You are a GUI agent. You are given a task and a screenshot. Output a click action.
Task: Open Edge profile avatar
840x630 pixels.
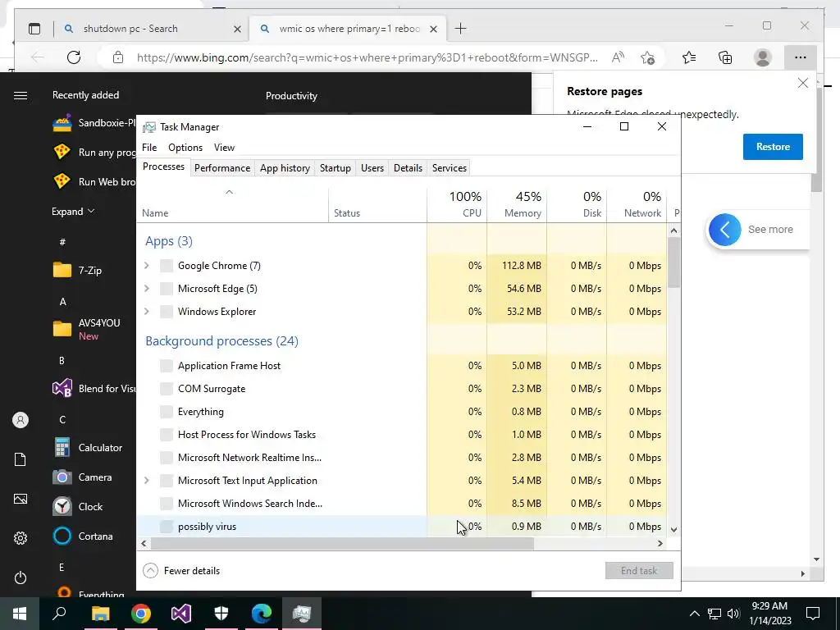(x=762, y=57)
